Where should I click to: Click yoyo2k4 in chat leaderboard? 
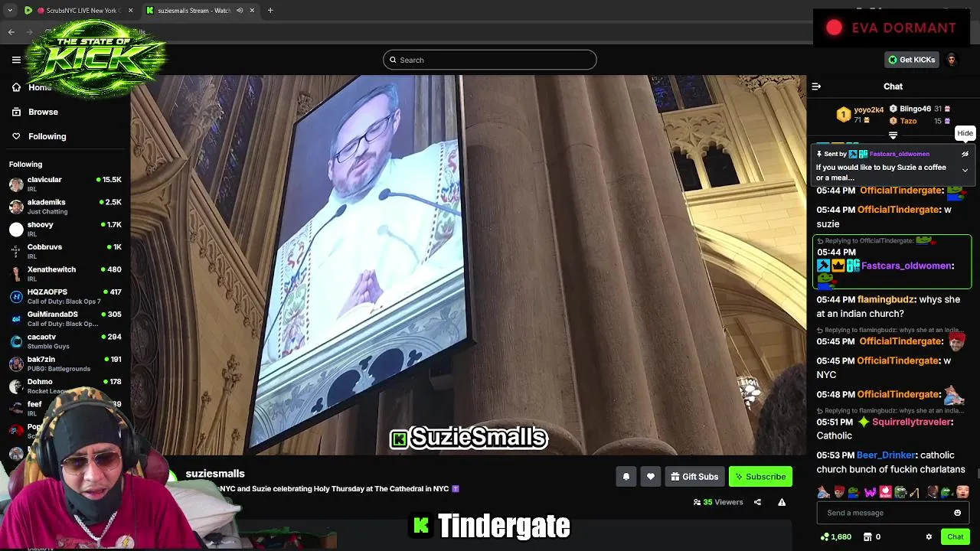pyautogui.click(x=868, y=109)
